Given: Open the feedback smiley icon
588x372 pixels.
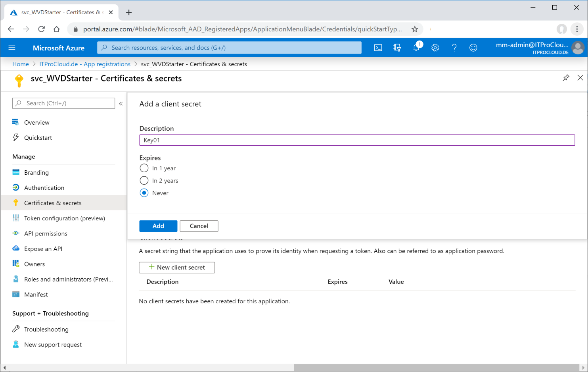Looking at the screenshot, I should [473, 48].
